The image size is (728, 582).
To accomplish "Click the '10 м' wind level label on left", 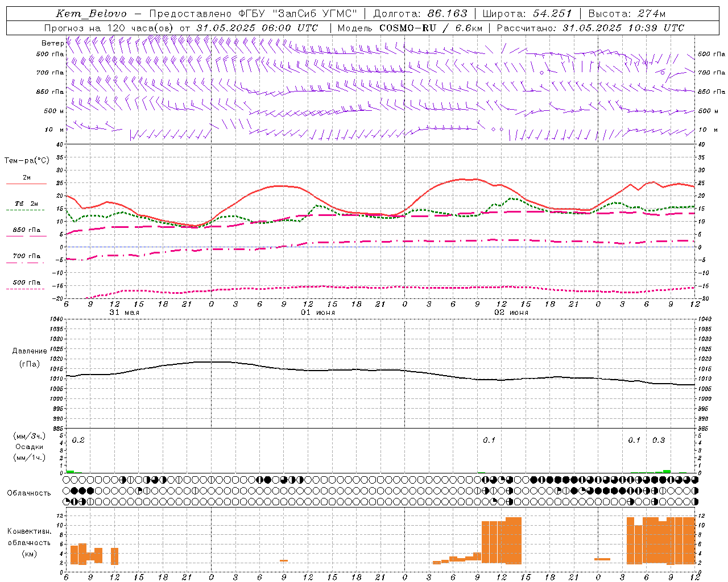I will click(x=55, y=130).
